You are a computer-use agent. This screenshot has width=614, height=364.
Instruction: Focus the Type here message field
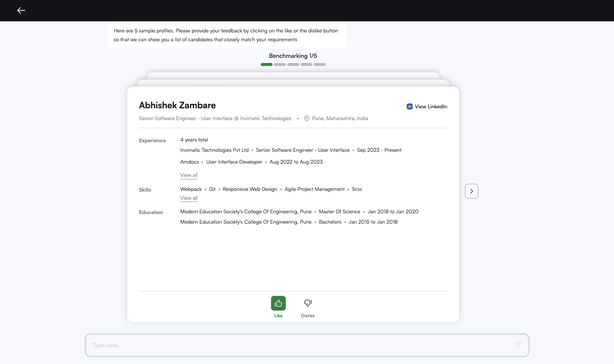pos(307,345)
